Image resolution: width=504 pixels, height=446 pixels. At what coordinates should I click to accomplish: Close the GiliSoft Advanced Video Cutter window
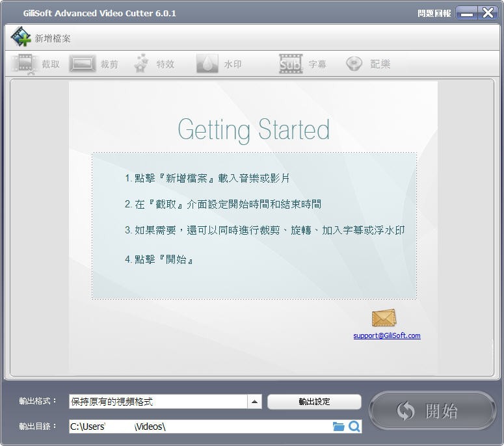pos(488,13)
